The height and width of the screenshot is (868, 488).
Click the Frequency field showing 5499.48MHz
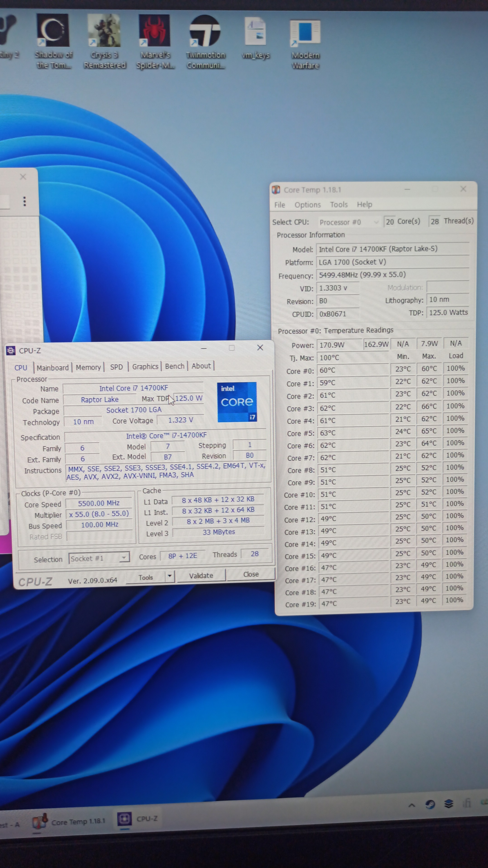pos(393,275)
